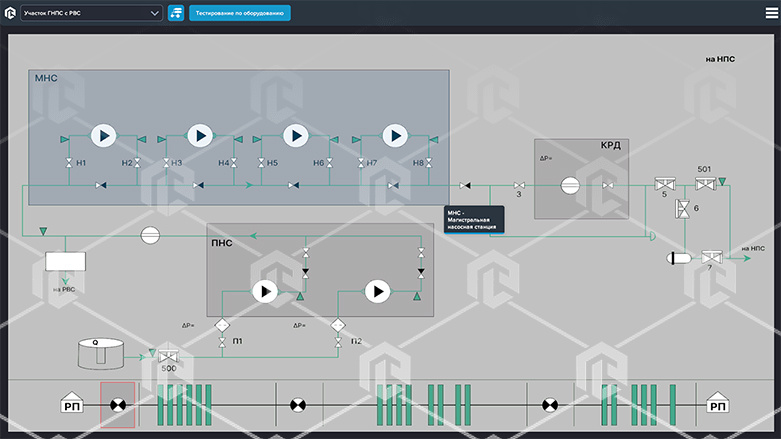Click the 'Тестирование по оборудованию' button
Image resolution: width=781 pixels, height=439 pixels.
pyautogui.click(x=240, y=13)
